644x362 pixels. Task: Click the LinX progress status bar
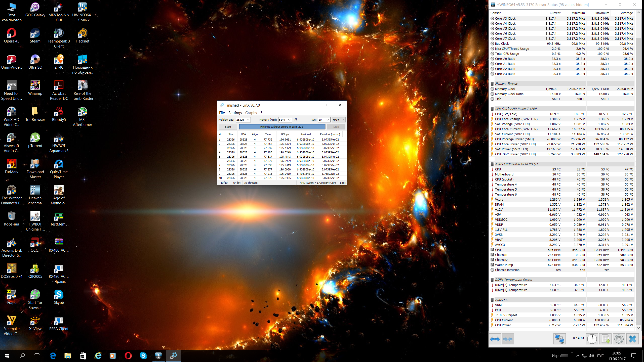coord(282,127)
